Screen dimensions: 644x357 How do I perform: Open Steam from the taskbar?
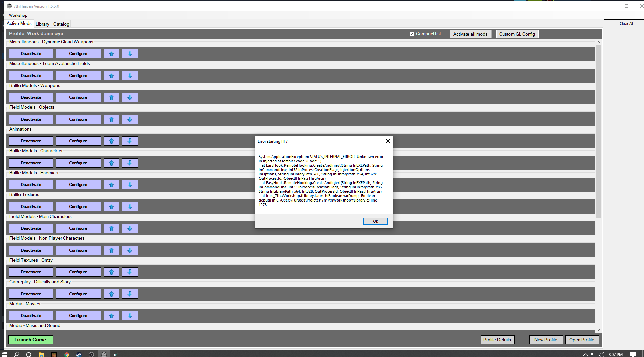[79, 354]
